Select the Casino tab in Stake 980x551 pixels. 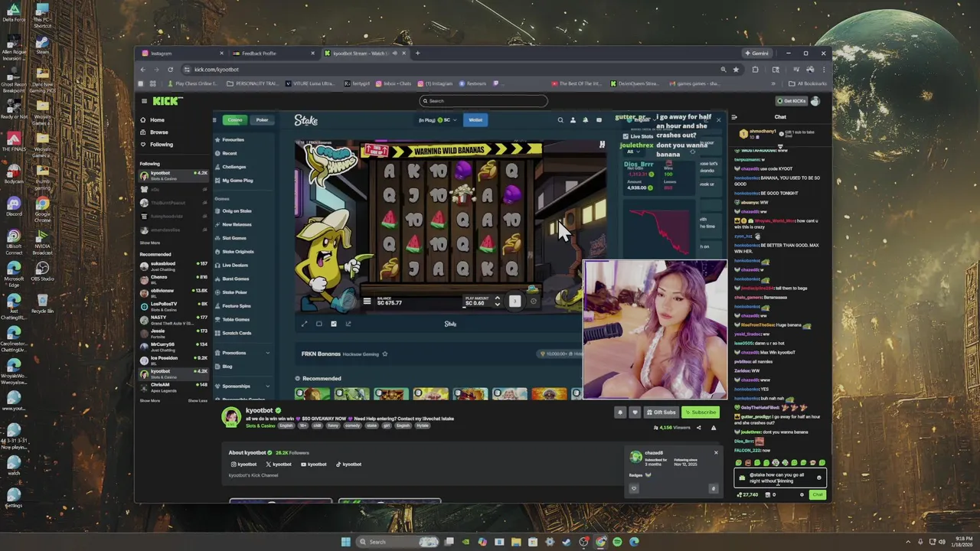[235, 120]
